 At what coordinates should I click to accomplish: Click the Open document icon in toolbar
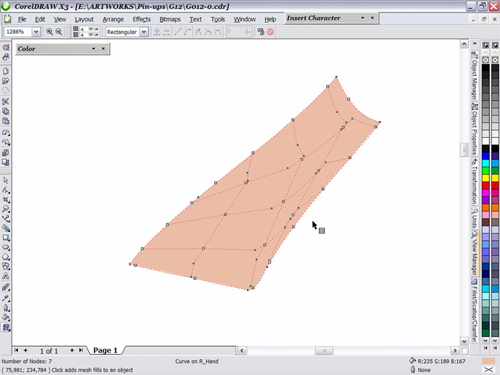tap(6, 81)
